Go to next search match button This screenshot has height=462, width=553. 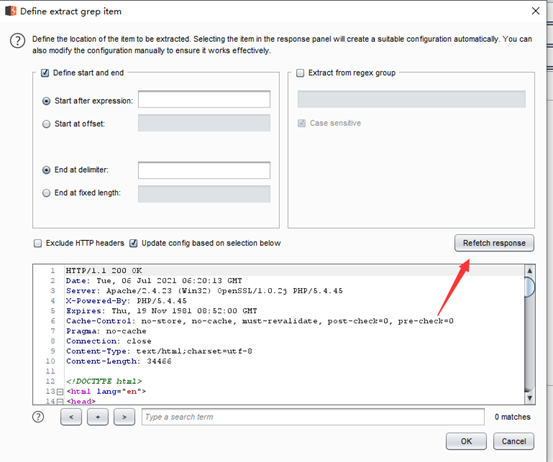click(124, 417)
